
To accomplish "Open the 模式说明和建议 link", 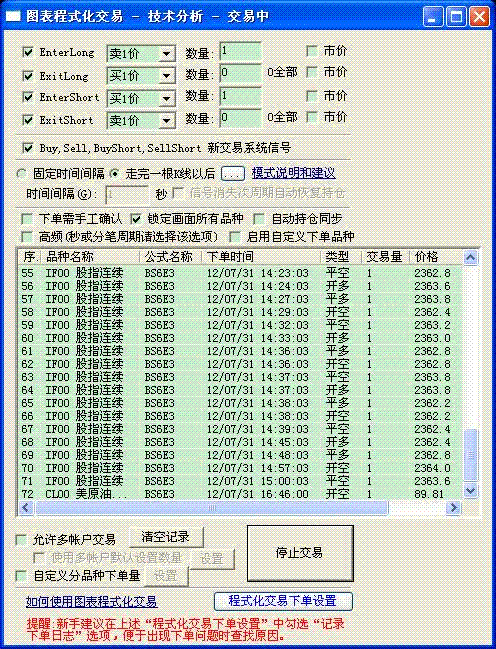I will click(294, 173).
